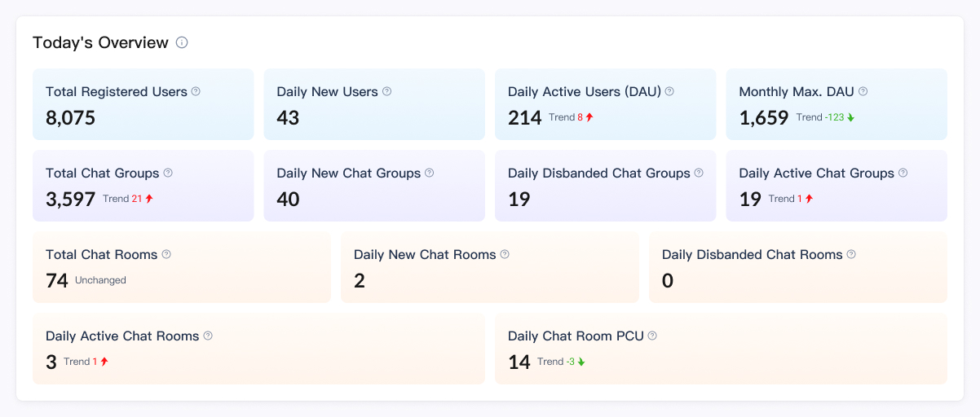Screen dimensions: 980x417
Task: Click info icon beside Today's Overview
Action: 182,42
